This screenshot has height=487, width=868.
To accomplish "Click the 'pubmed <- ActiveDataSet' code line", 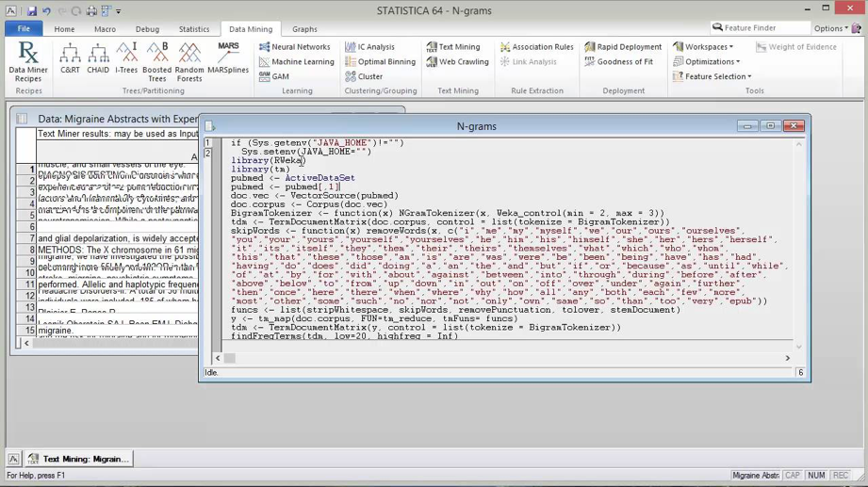I will [293, 178].
